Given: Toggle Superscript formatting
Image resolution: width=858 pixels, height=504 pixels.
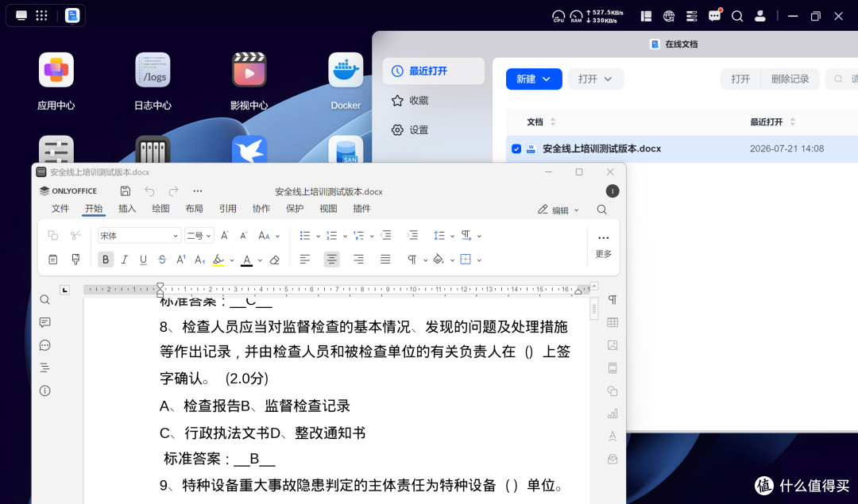Looking at the screenshot, I should 181,259.
